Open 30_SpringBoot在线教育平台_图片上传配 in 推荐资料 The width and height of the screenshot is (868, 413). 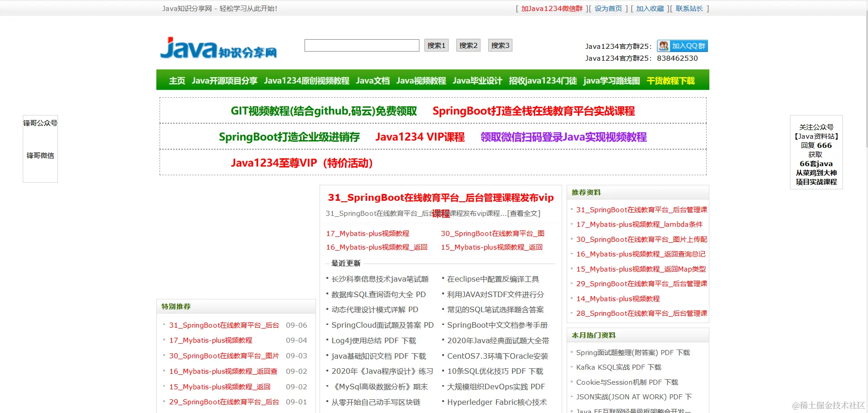point(641,239)
